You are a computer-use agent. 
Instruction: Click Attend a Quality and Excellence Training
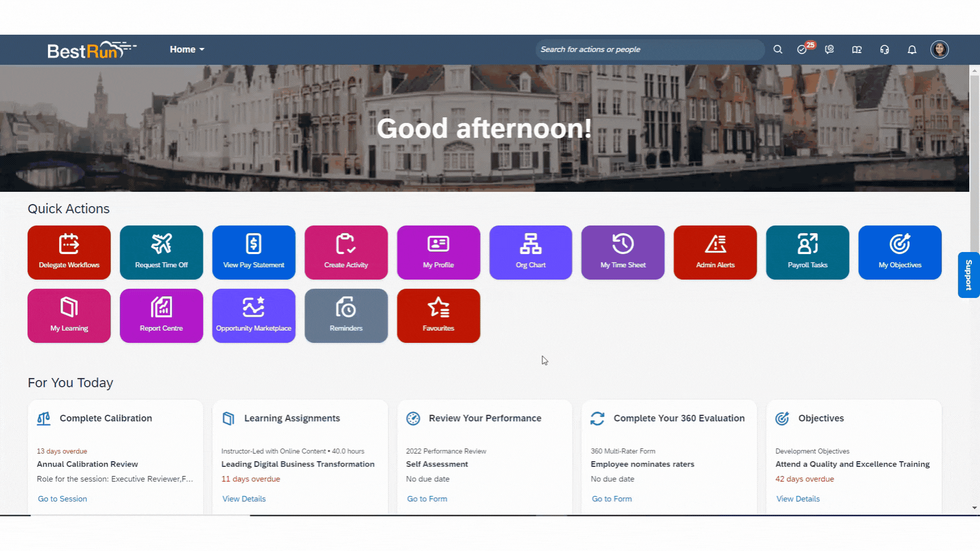852,464
